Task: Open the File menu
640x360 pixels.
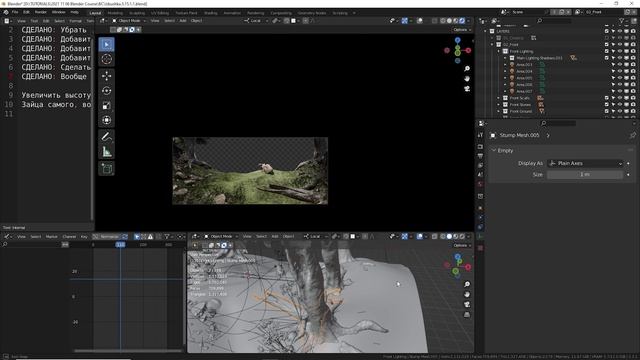Action: click(x=15, y=12)
